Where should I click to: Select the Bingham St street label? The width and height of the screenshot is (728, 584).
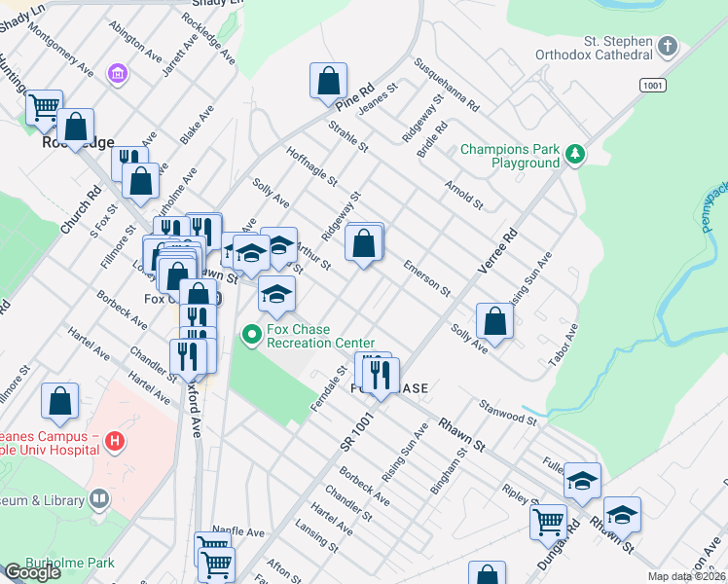(449, 471)
